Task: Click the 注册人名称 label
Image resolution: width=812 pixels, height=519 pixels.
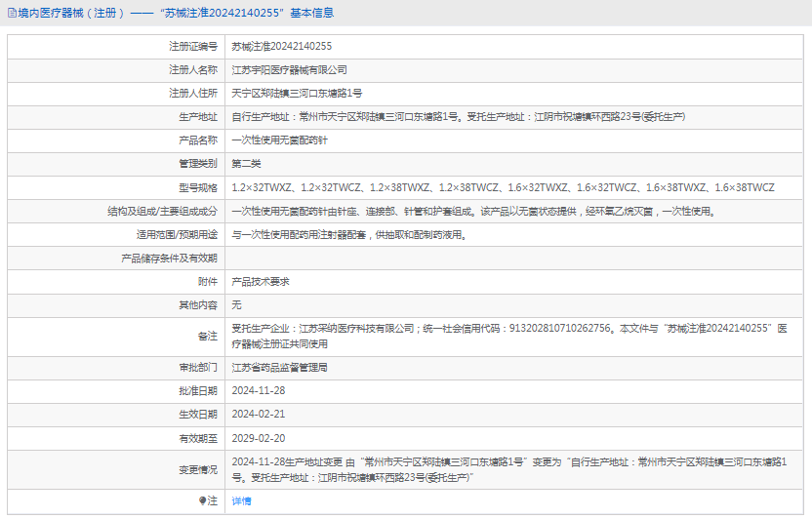Action: (x=193, y=70)
